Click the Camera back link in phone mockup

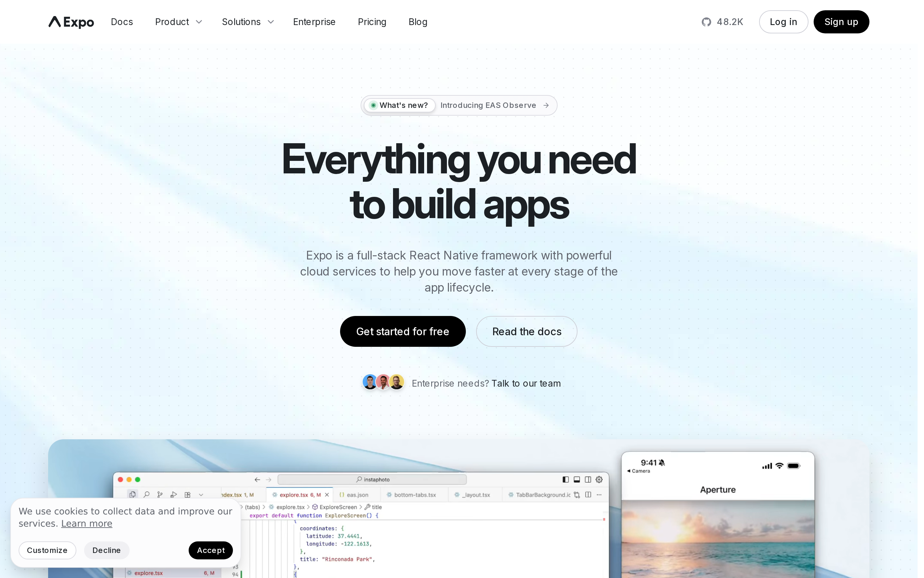[638, 471]
